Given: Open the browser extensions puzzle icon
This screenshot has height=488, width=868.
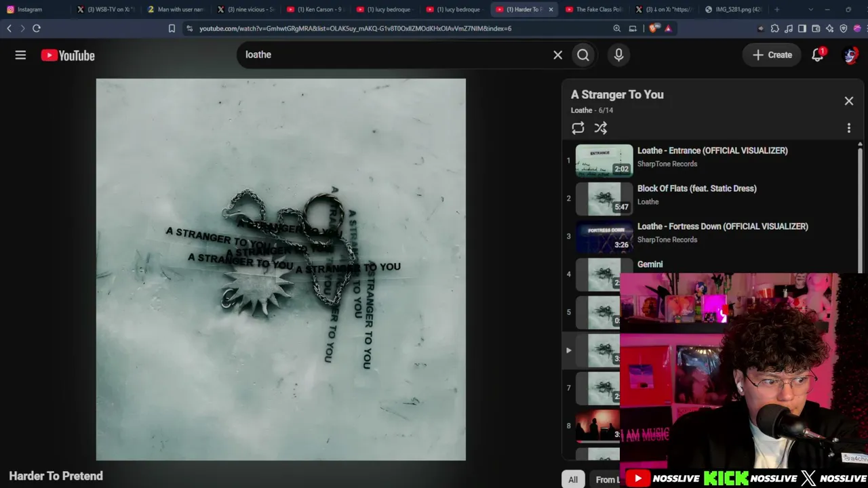Looking at the screenshot, I should (775, 28).
